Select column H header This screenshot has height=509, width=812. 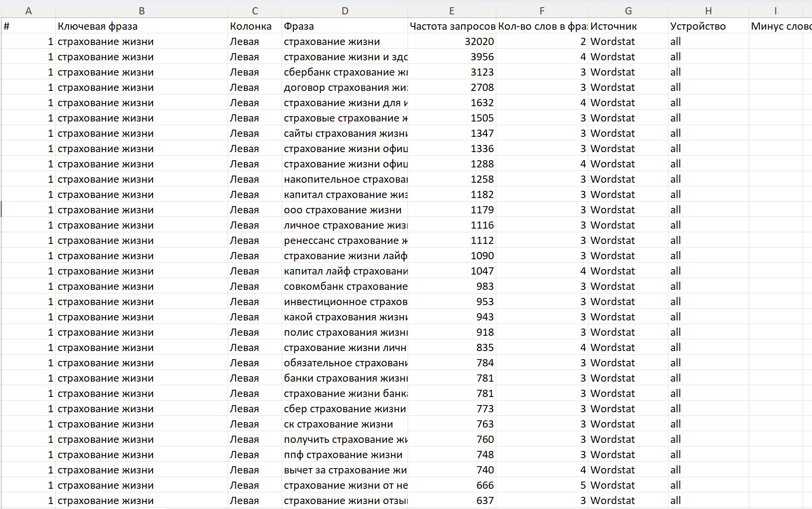tap(708, 11)
